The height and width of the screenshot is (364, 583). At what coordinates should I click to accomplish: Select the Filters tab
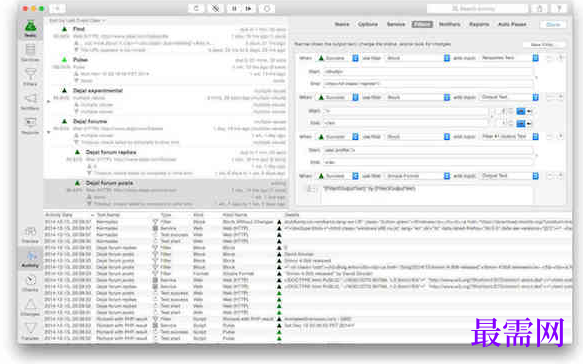click(422, 24)
